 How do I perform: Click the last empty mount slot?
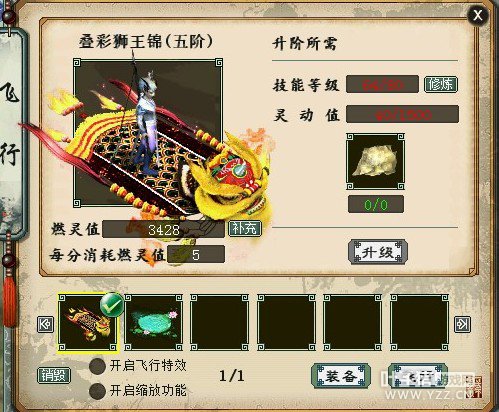(419, 323)
